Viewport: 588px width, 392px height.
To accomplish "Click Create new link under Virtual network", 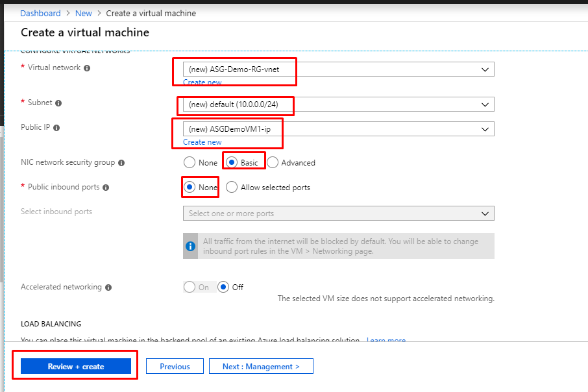I will [x=202, y=82].
